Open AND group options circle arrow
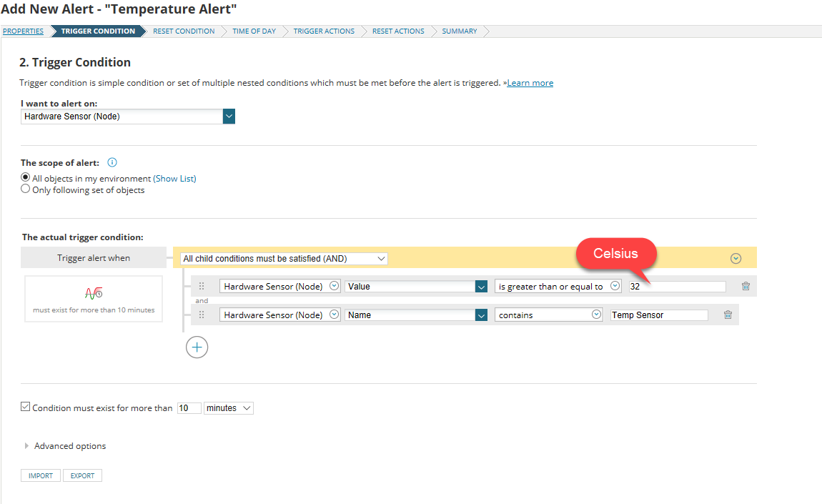The image size is (822, 504). [736, 259]
